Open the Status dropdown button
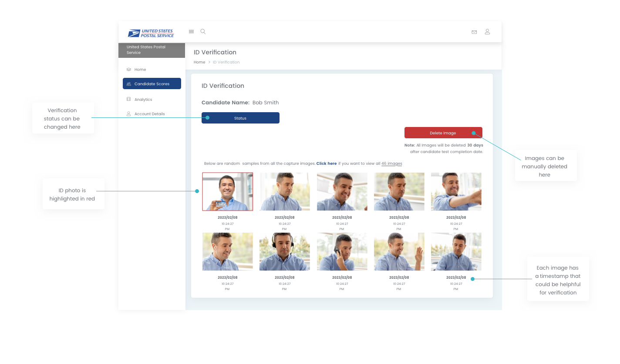This screenshot has height=364, width=620. 240,118
